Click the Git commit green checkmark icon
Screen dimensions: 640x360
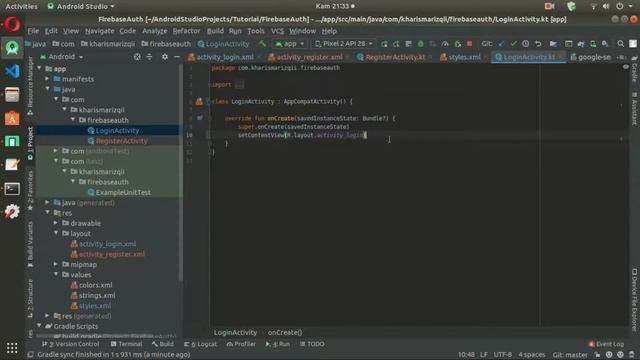tap(513, 44)
